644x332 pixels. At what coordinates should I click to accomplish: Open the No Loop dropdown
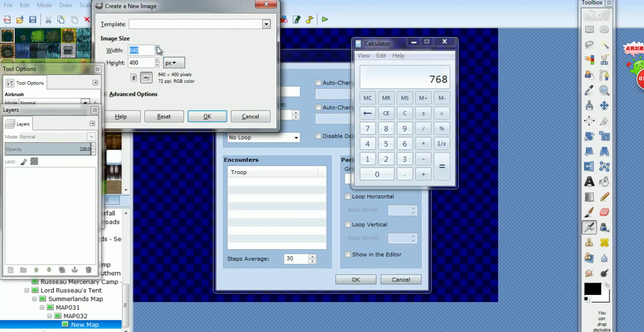click(x=264, y=137)
